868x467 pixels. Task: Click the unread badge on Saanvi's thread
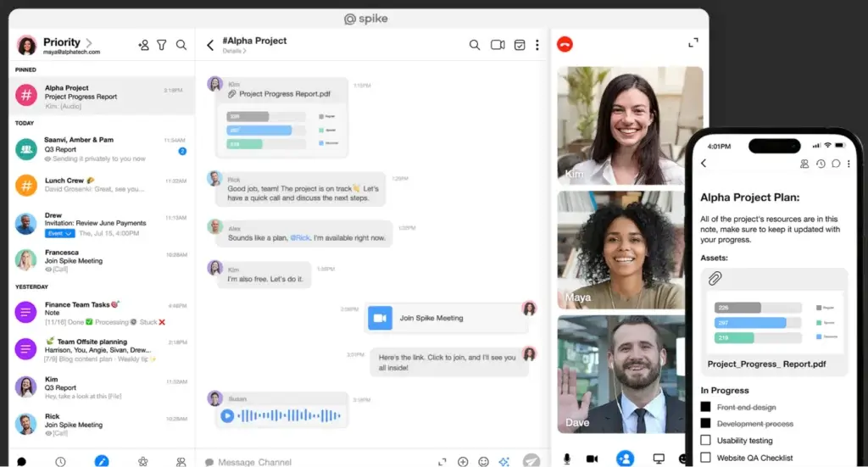(182, 151)
